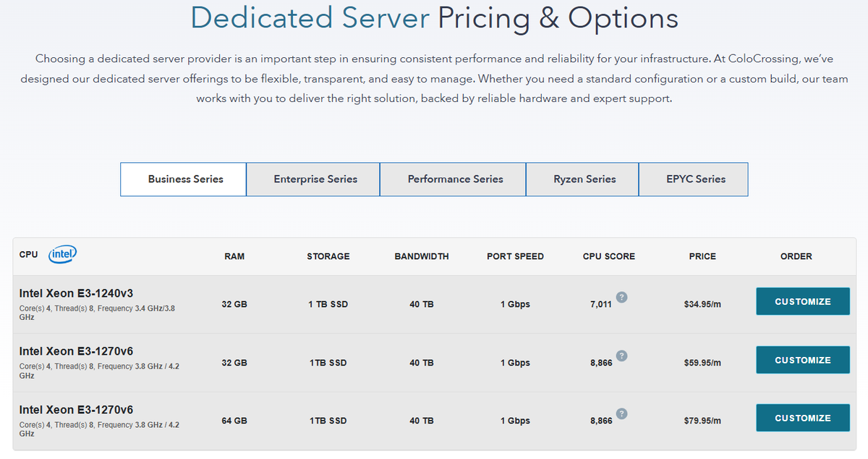Click the BANDWIDTH column header
The width and height of the screenshot is (868, 459).
click(422, 256)
